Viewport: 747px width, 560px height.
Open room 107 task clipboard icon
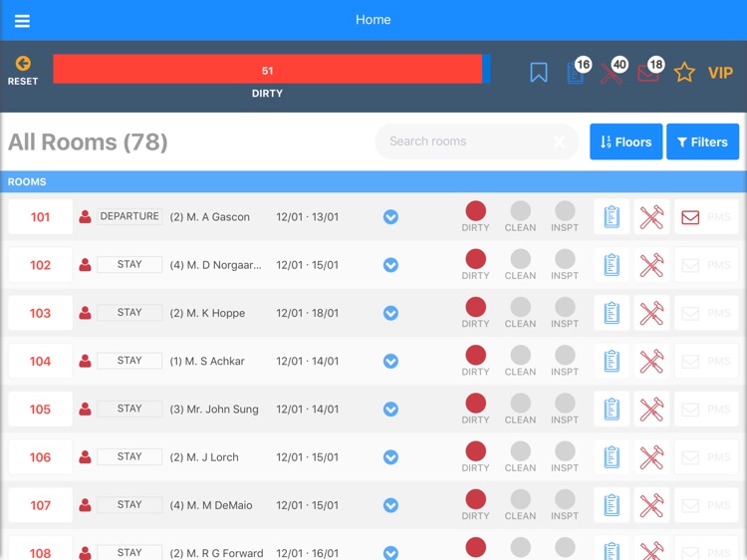coord(612,505)
